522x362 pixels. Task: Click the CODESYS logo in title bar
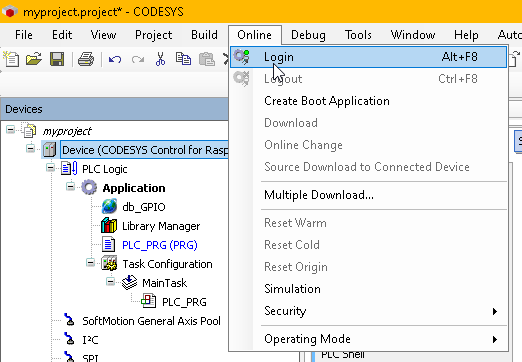(10, 12)
